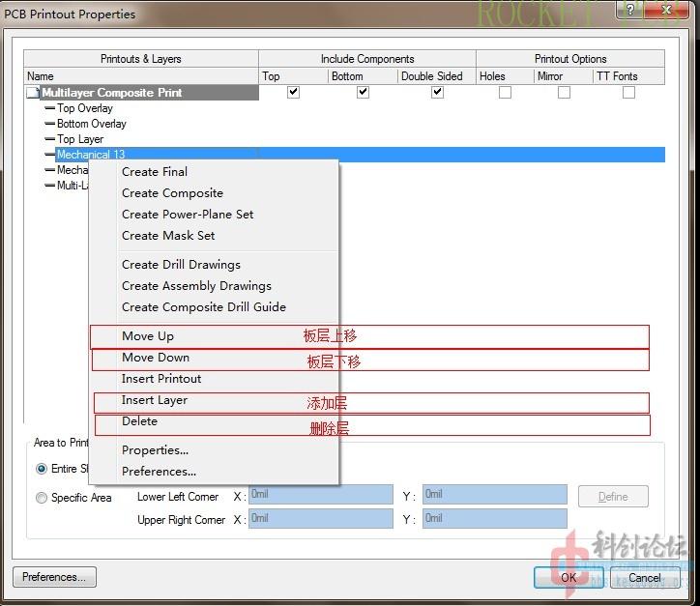Enable the TT Fonts checkbox

point(628,93)
